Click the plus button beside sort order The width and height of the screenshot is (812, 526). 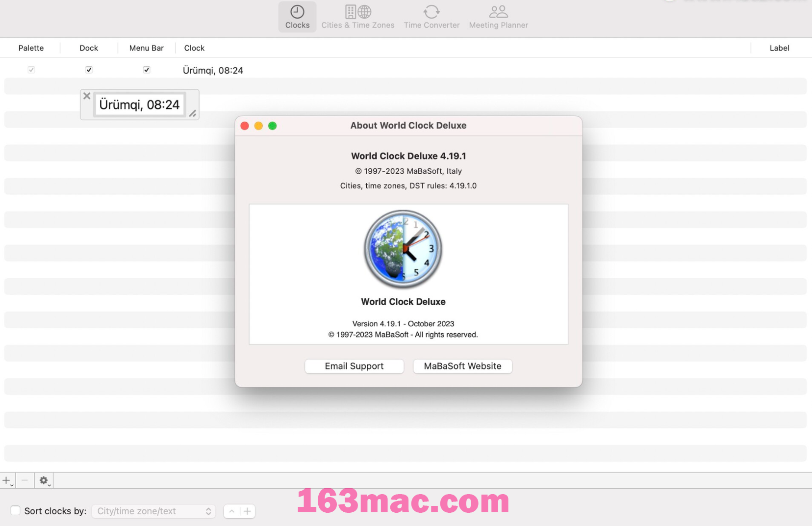[x=248, y=511]
